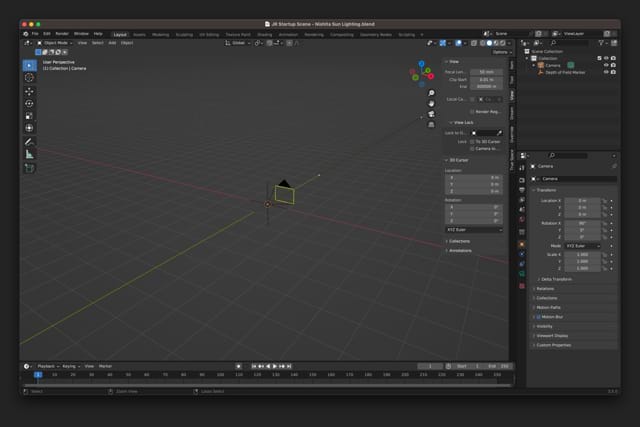The image size is (640, 427).
Task: Click the zoom magnifier viewport gizmo
Action: 431,94
